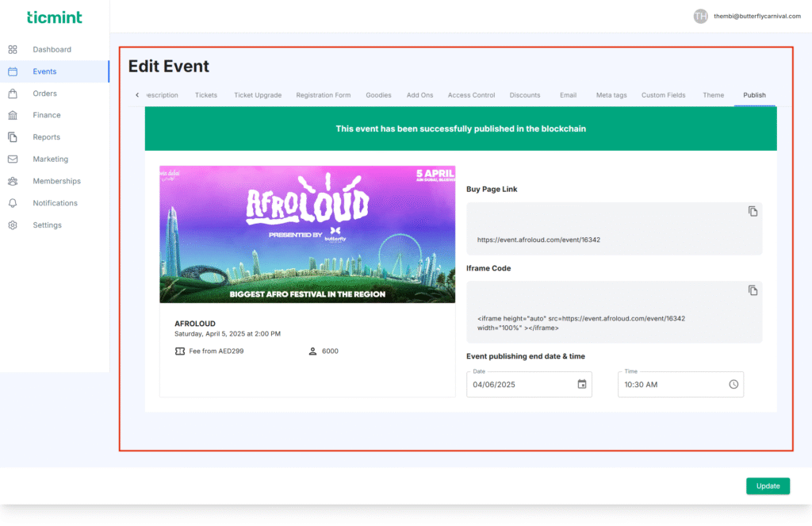Screen dimensions: 812x526
Task: Click the event date Saturday, April 5, 2025
Action: tap(228, 334)
